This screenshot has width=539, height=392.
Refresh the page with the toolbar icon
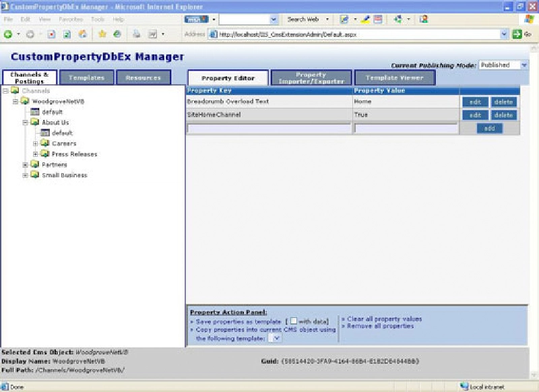tap(67, 34)
